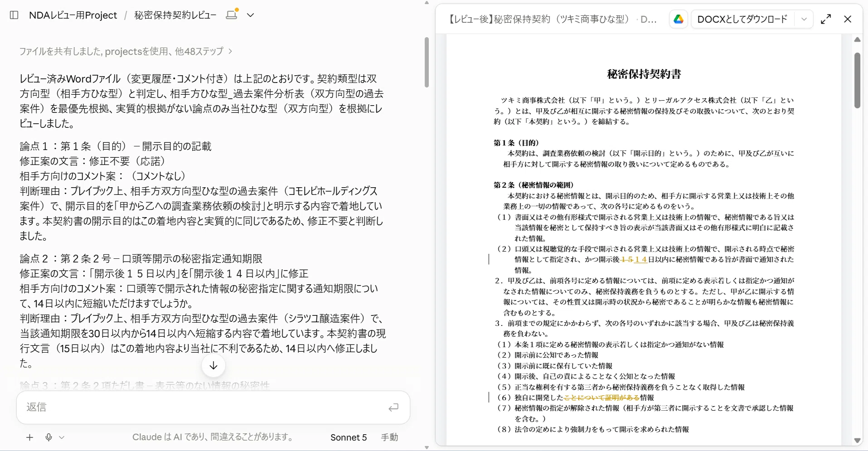The height and width of the screenshot is (451, 868).
Task: Expand document preview to fullscreen
Action: pos(826,19)
